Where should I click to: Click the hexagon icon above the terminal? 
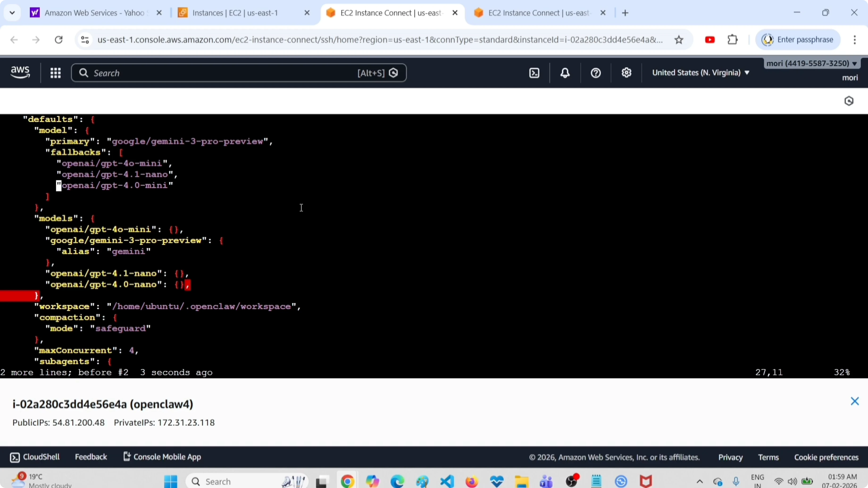849,101
